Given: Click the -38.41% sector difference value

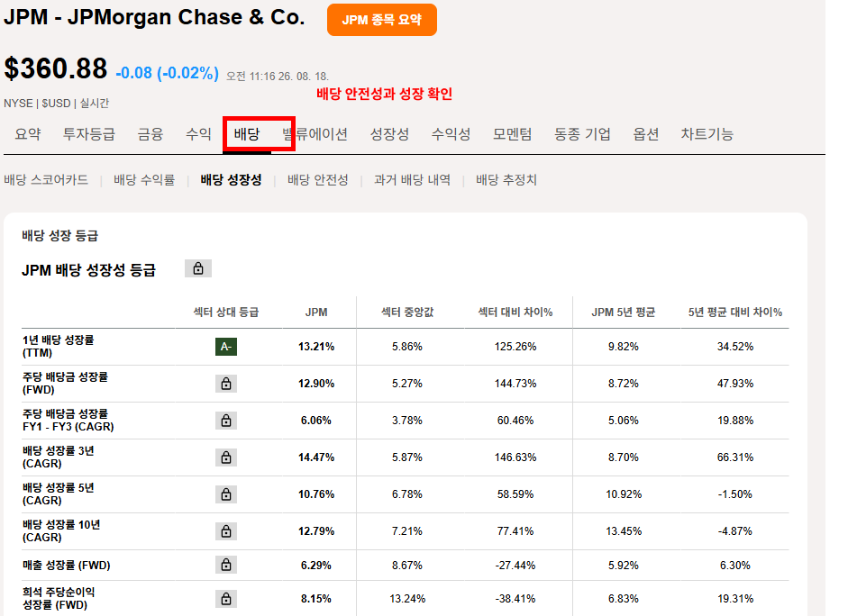Looking at the screenshot, I should point(515,599).
